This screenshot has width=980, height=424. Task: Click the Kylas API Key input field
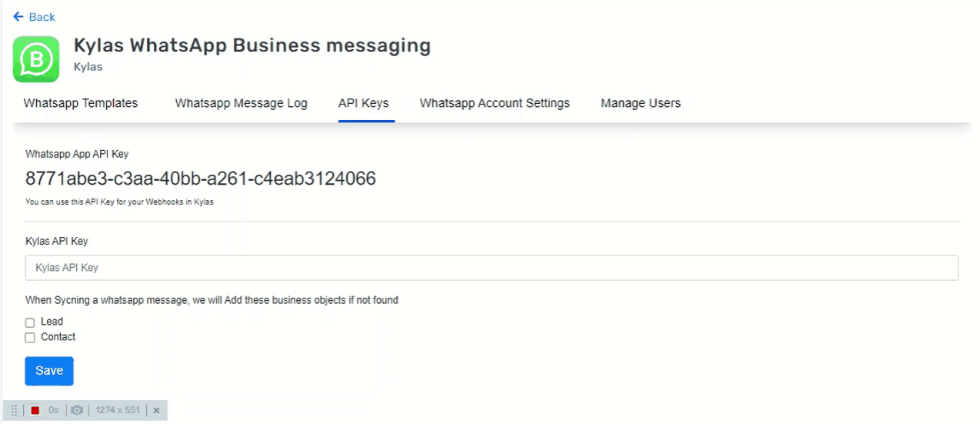(492, 268)
